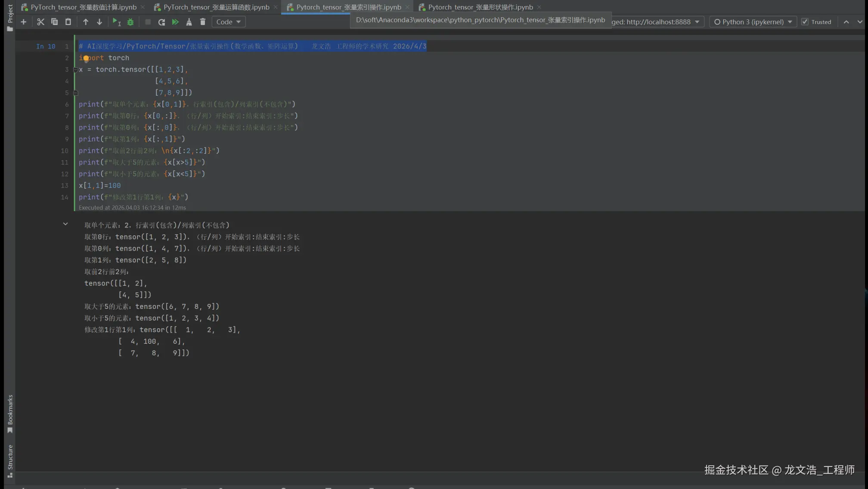Run cell and select below
This screenshot has width=868, height=489.
click(x=116, y=22)
